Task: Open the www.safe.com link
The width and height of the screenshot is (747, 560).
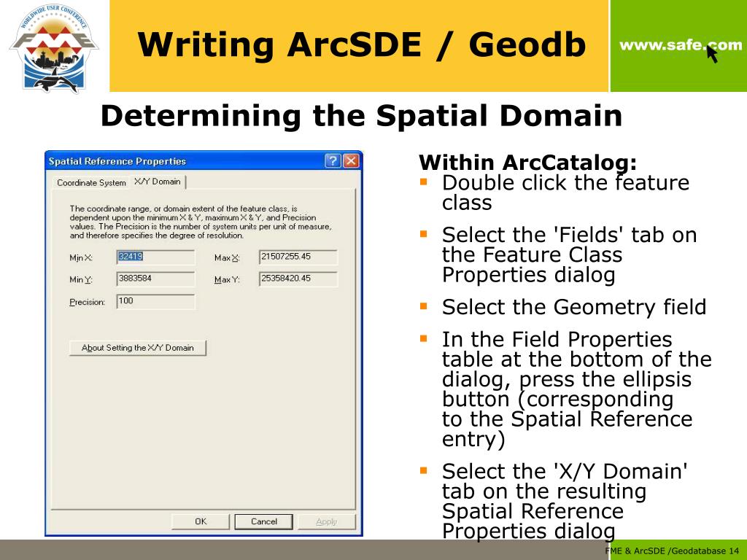Action: pos(681,46)
